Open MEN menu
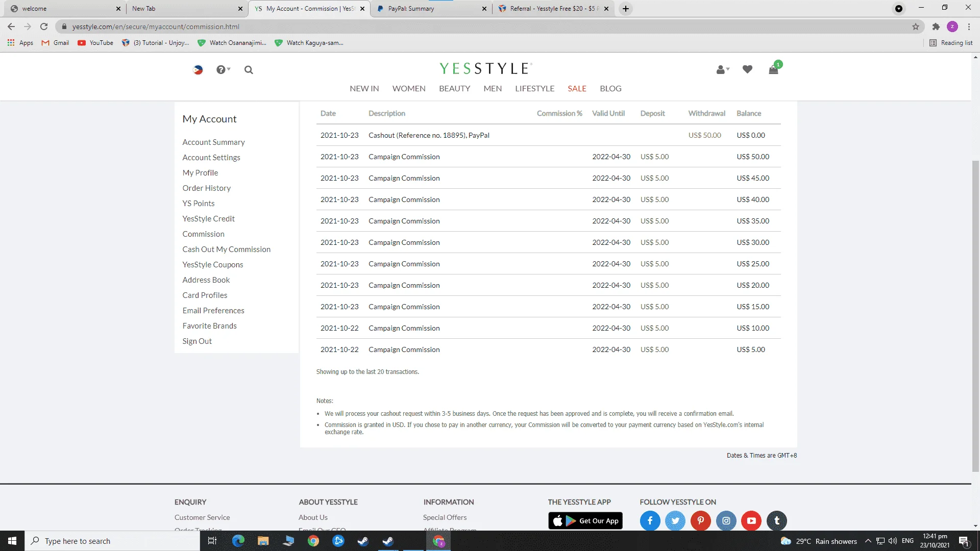Image resolution: width=980 pixels, height=551 pixels. click(493, 89)
